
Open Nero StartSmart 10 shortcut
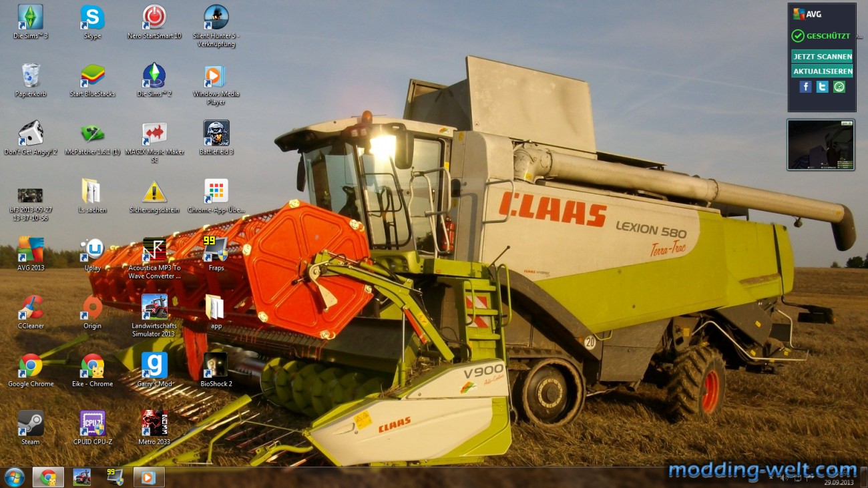tap(154, 21)
